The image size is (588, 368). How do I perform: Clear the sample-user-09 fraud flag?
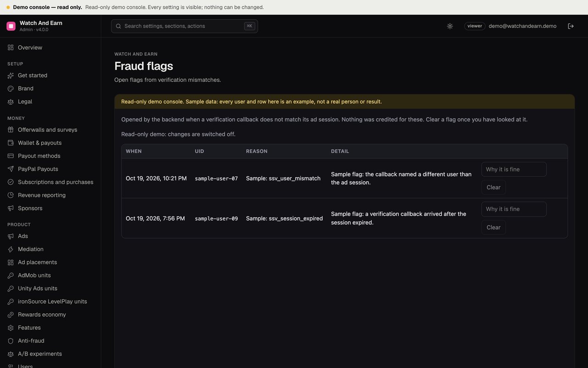(493, 227)
